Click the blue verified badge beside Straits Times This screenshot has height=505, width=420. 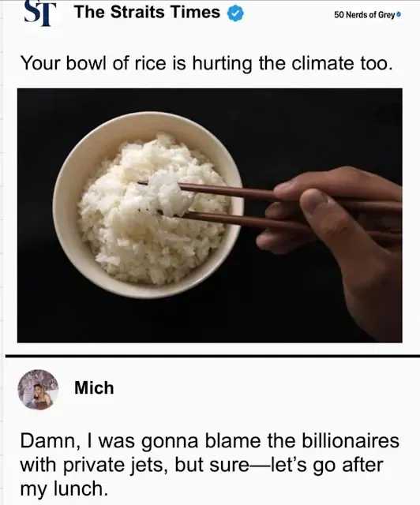point(235,13)
